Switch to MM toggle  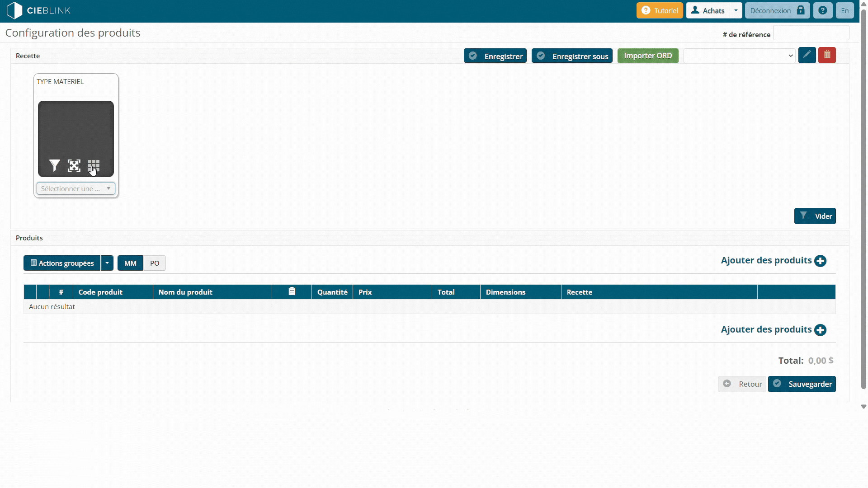(130, 263)
